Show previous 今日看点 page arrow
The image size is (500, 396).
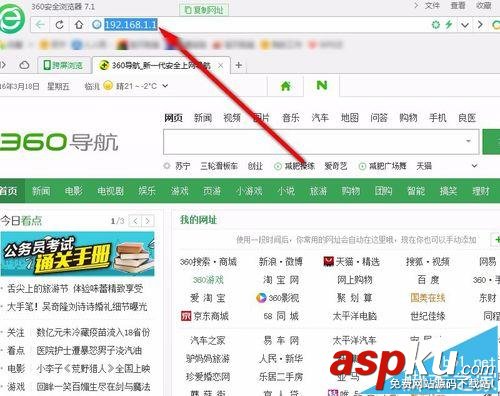pos(135,221)
